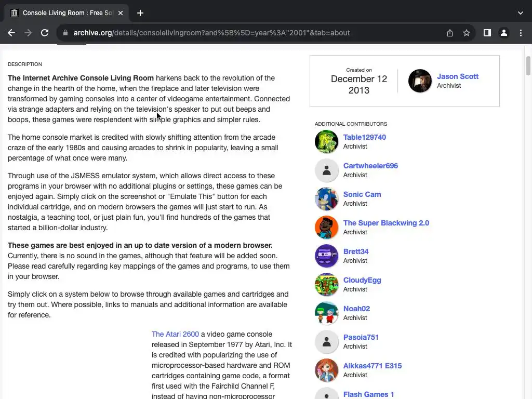The image size is (532, 399).
Task: Open Noah02 contributor link
Action: click(x=356, y=309)
